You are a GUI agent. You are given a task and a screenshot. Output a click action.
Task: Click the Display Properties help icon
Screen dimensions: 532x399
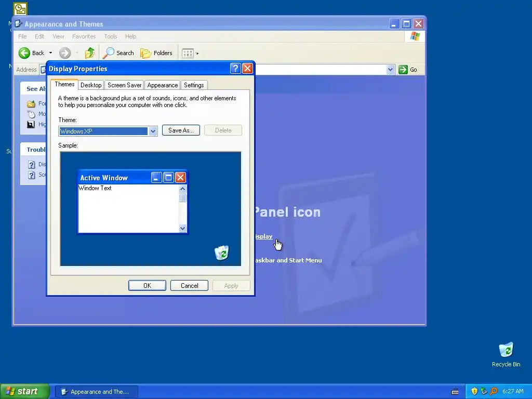[x=235, y=69]
